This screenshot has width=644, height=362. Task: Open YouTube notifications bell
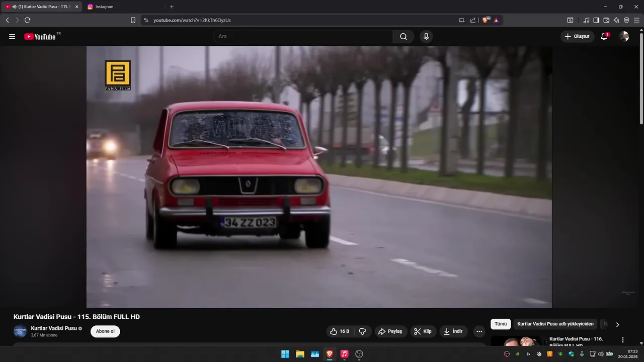tap(604, 36)
